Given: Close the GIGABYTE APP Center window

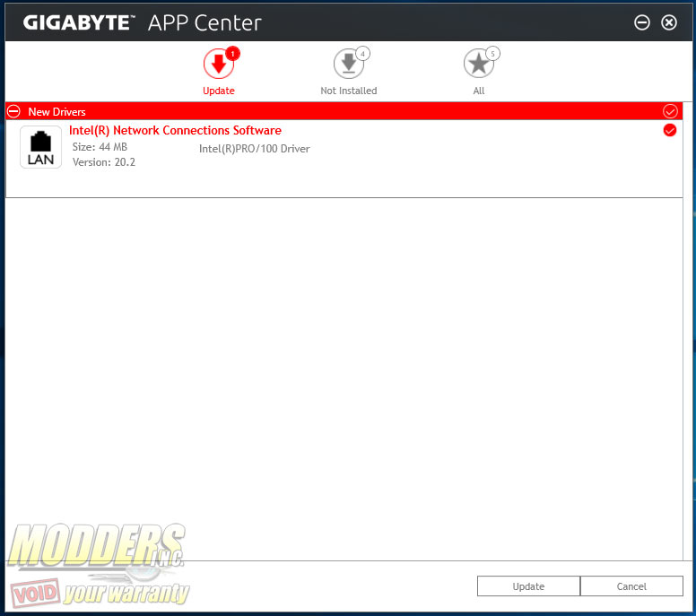Looking at the screenshot, I should click(668, 22).
